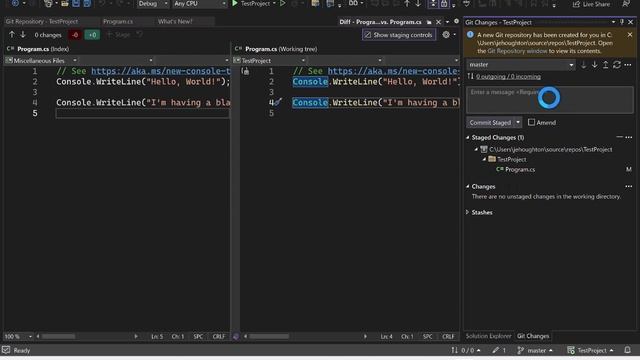Collapse Changes section

click(x=468, y=187)
